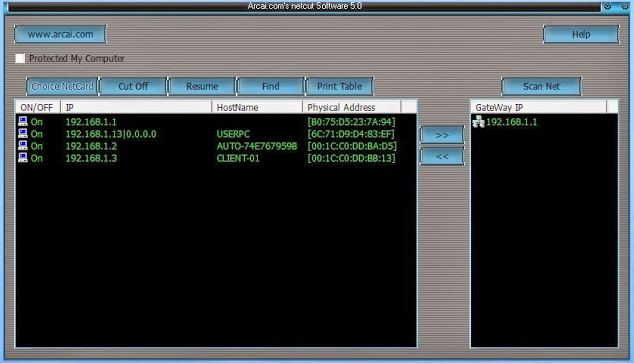This screenshot has height=363, width=634.
Task: Select hostname USERPC
Action: (x=233, y=134)
